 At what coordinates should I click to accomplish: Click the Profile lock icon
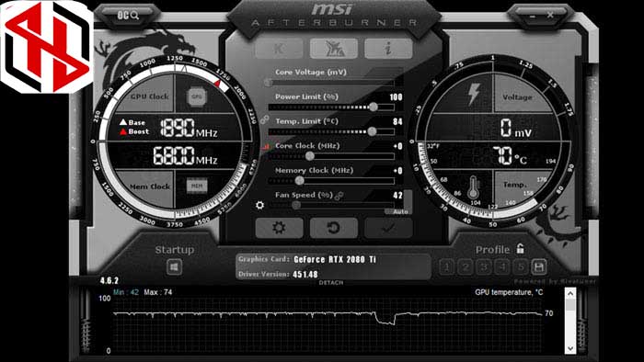click(x=520, y=248)
